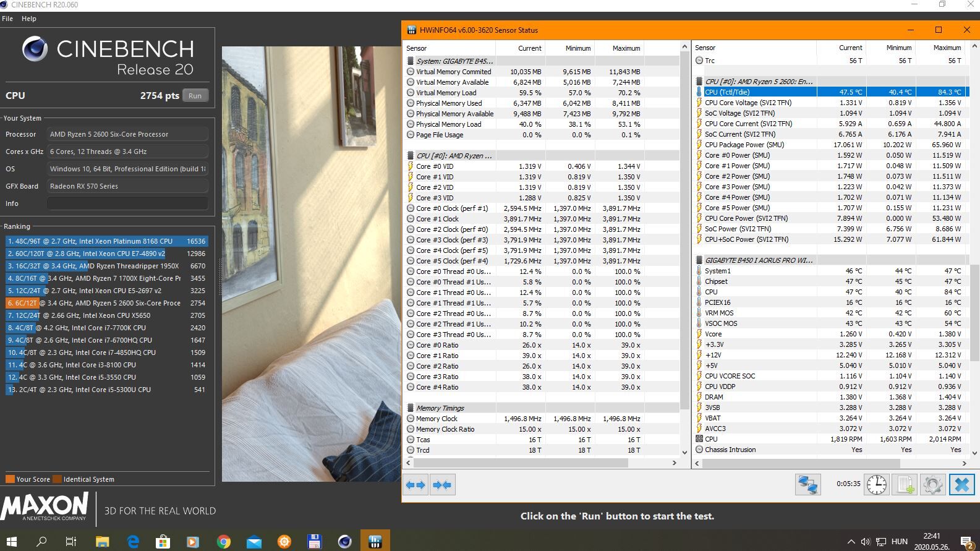The width and height of the screenshot is (980, 551).
Task: Click the expand columns arrows icon in HWiNFO
Action: pos(415,485)
